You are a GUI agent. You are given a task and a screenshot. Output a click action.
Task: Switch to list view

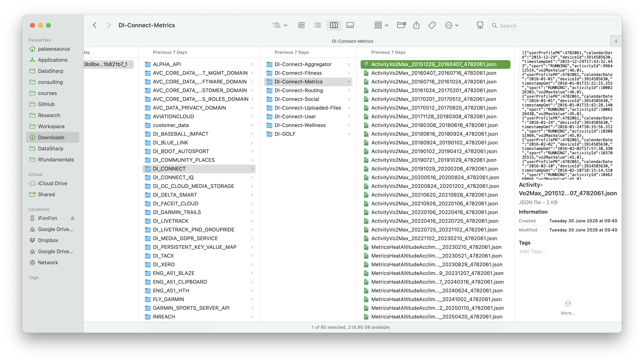click(317, 25)
